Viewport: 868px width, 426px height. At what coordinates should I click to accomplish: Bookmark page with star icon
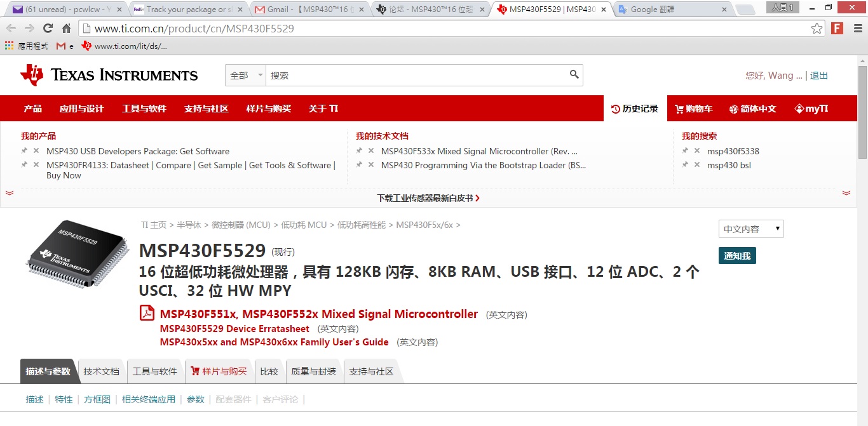tap(817, 29)
